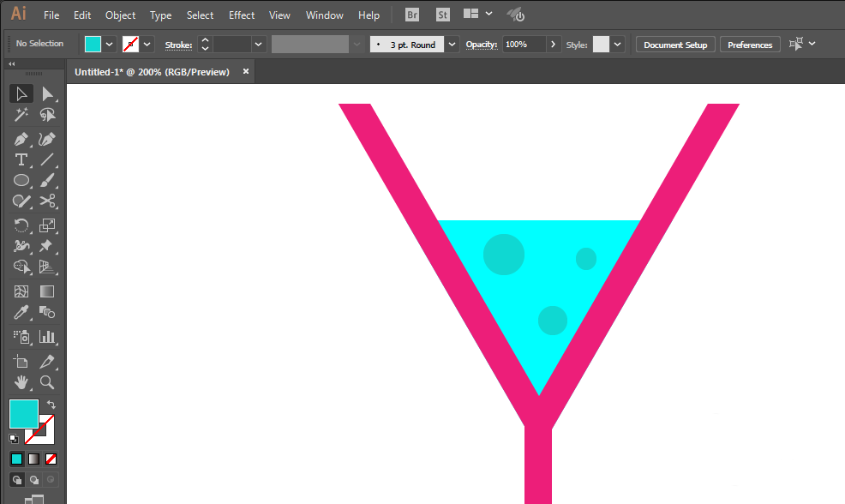
Task: Pick the Eyedropper tool
Action: [21, 312]
